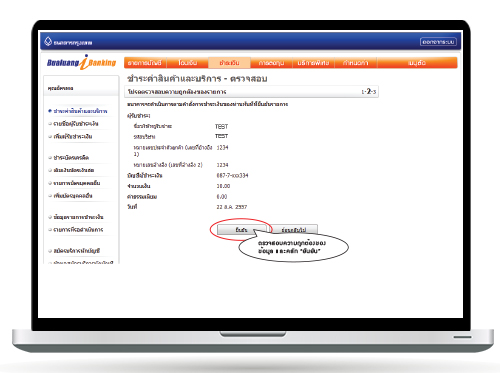Screen dimensions: 500x373
Task: Open the กำหนดค่า settings tab
Action: (356, 63)
